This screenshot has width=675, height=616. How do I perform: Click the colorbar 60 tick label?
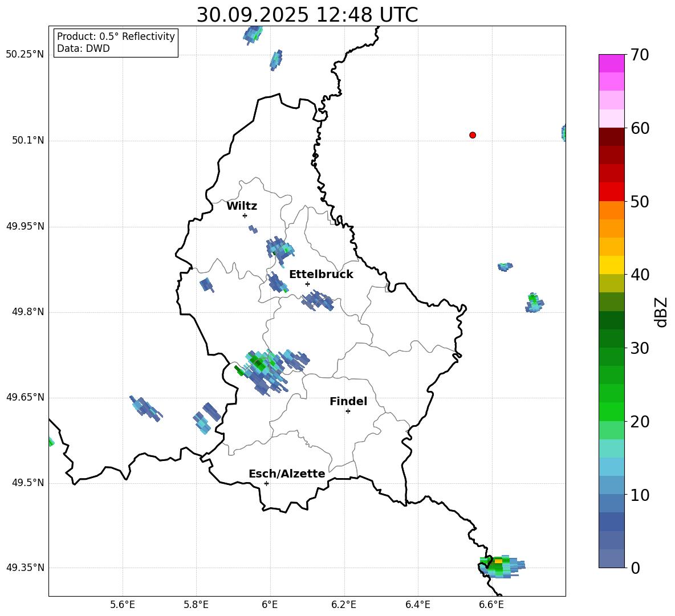(x=640, y=128)
